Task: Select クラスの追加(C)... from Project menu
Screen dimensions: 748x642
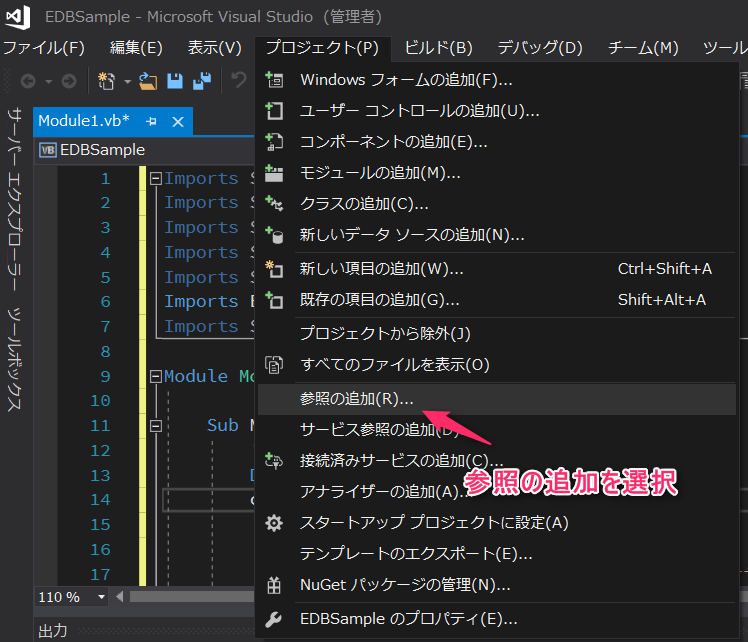Action: [363, 204]
